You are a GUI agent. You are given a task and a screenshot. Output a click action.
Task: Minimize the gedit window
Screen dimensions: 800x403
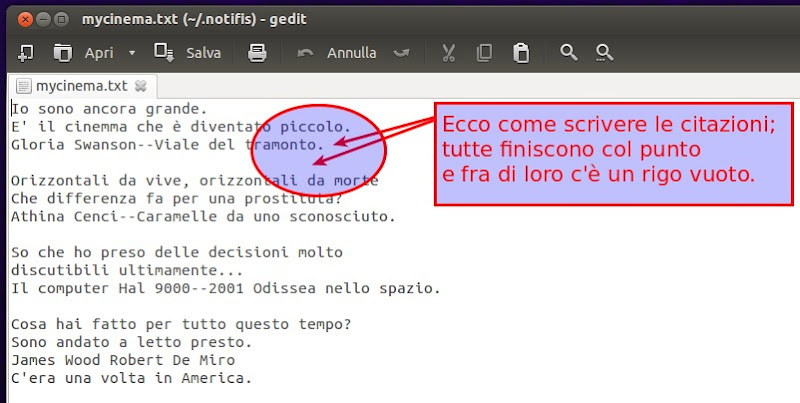pyautogui.click(x=43, y=20)
